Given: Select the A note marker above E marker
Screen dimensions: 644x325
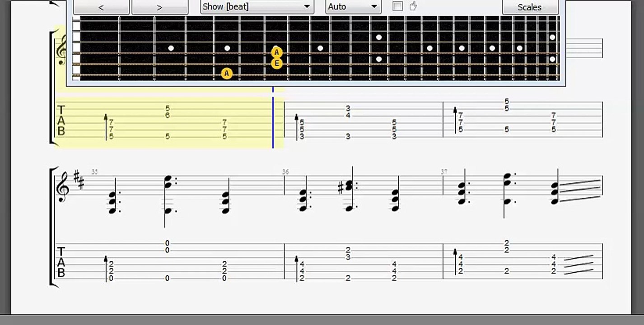Looking at the screenshot, I should click(x=277, y=53).
